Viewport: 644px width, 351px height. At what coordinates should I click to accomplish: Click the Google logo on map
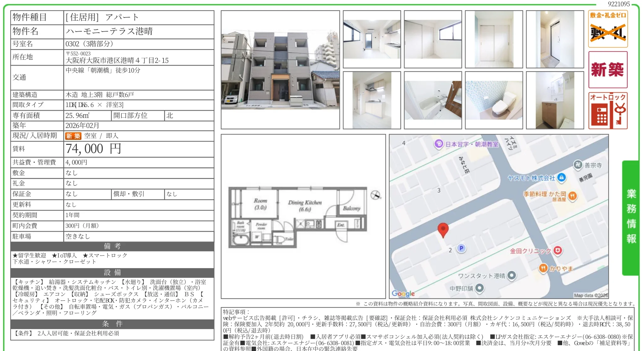click(x=403, y=293)
